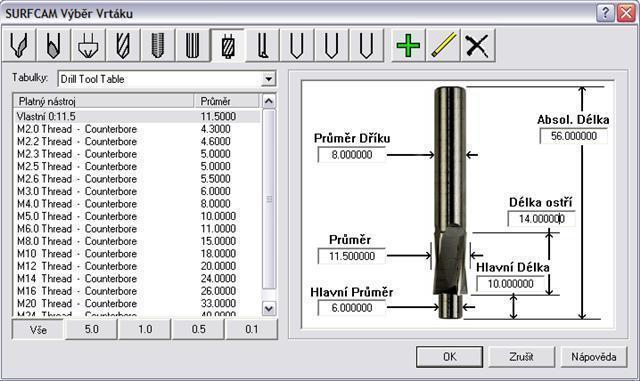This screenshot has height=381, width=640.
Task: Select the reamer tool icon with vertical flutes
Action: [192, 45]
